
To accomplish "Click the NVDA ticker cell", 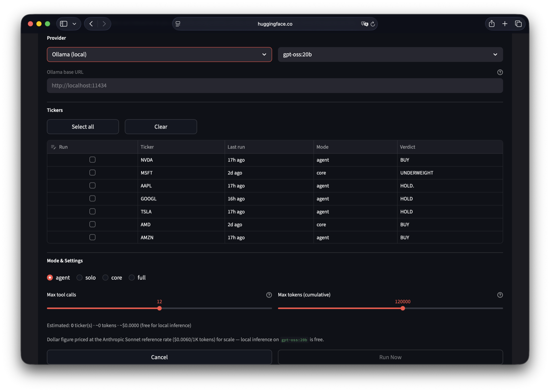I will pos(181,160).
